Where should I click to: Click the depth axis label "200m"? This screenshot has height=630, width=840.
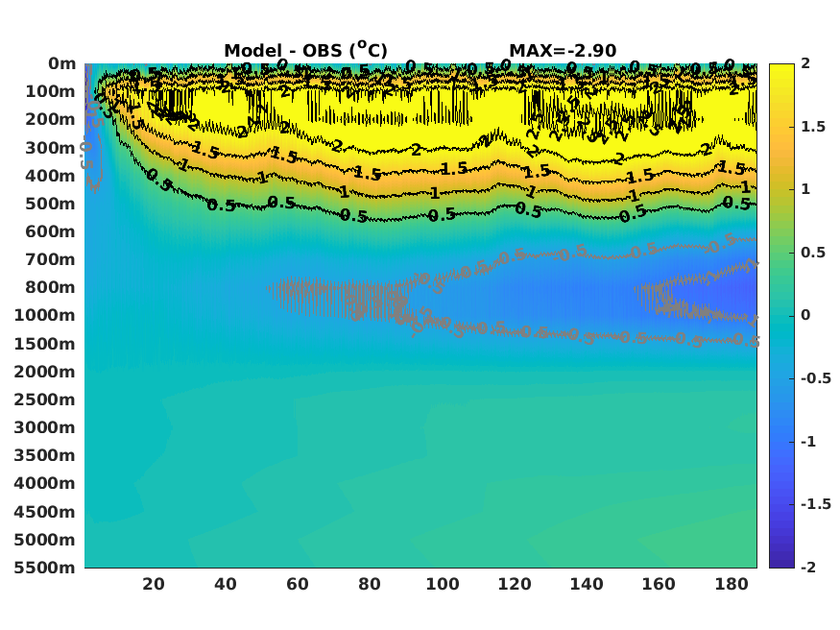click(50, 119)
